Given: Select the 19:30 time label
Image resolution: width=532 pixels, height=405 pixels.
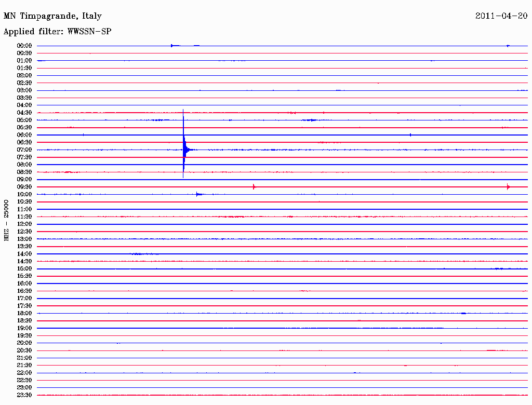Looking at the screenshot, I should coord(24,336).
